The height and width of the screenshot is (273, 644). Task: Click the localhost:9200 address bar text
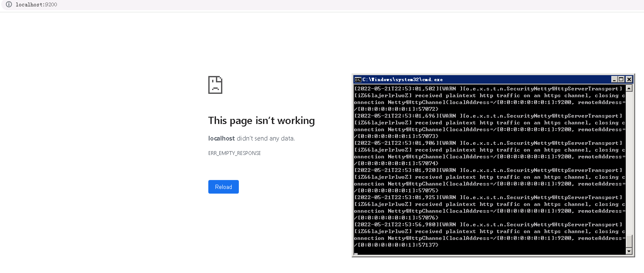click(x=36, y=4)
